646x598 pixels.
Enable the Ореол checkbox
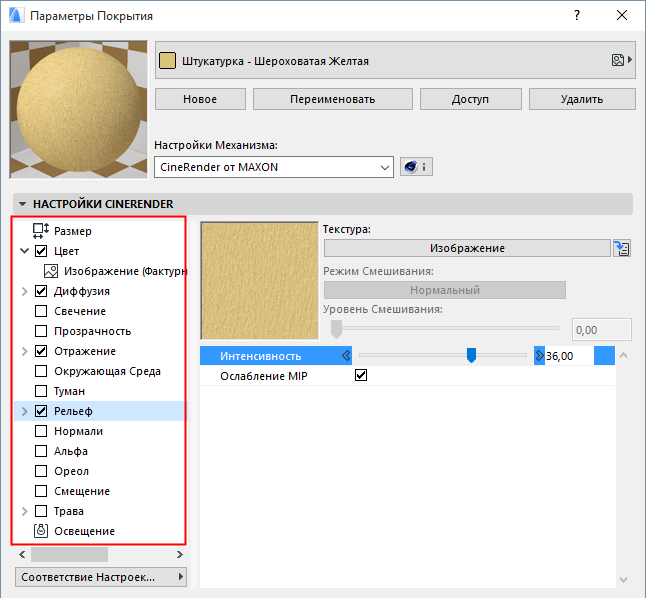point(41,471)
